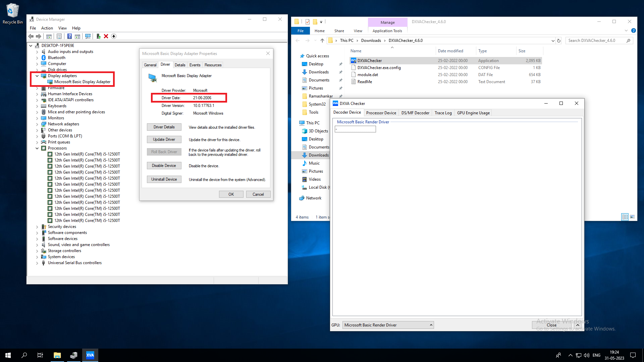Click the red X Uninstall device icon
The height and width of the screenshot is (362, 644).
click(x=106, y=36)
